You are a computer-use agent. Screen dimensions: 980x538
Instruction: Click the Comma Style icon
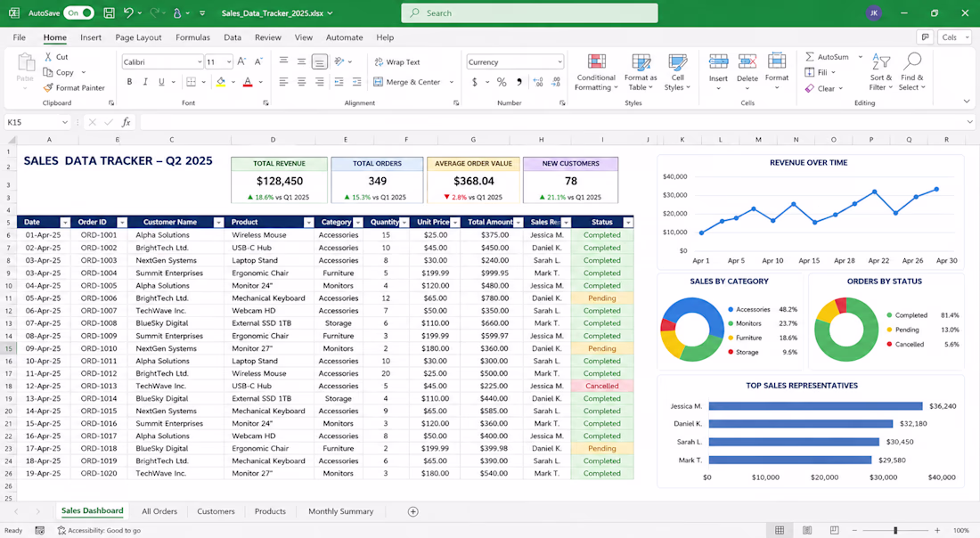click(x=519, y=82)
